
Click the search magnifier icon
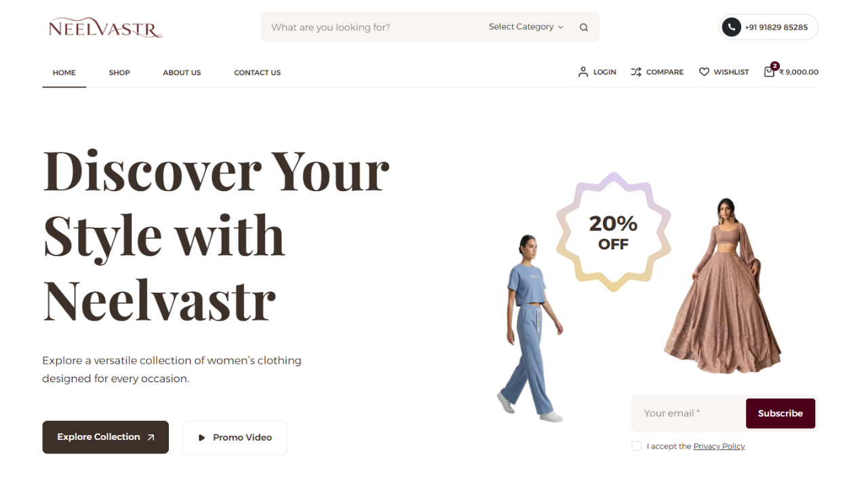click(584, 28)
